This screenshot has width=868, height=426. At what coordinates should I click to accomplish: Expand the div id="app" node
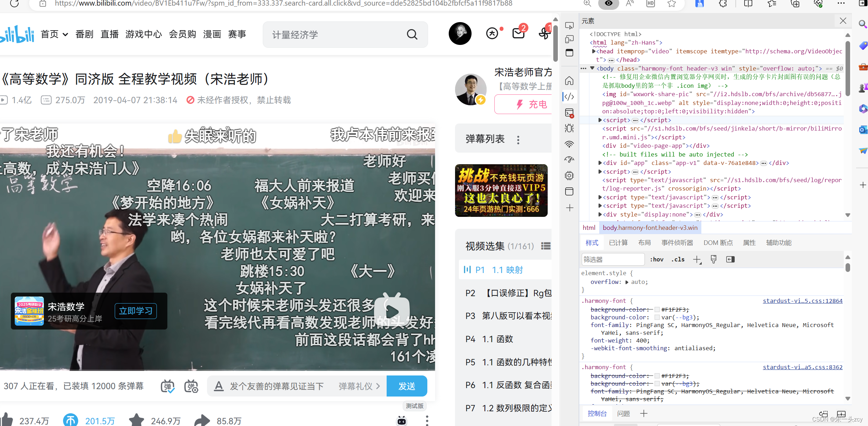pyautogui.click(x=600, y=163)
